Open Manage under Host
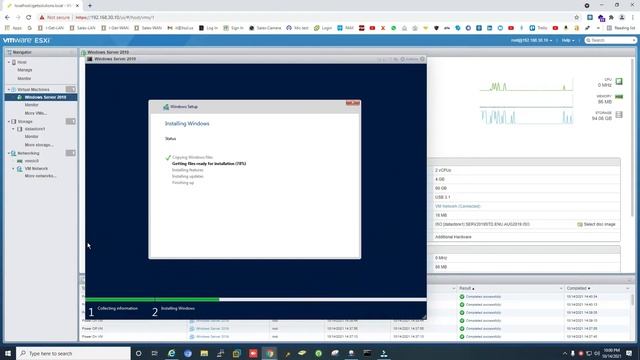The height and width of the screenshot is (360, 640). pos(24,70)
